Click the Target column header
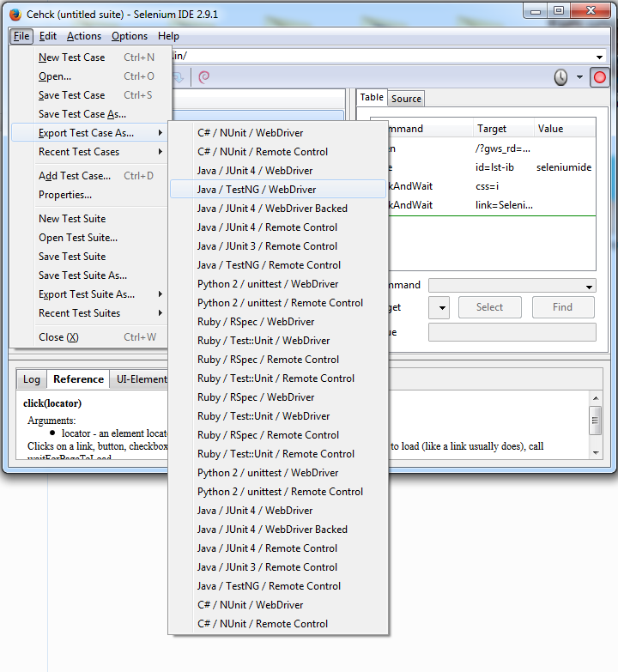Viewport: 618px width, 672px height. [x=503, y=129]
